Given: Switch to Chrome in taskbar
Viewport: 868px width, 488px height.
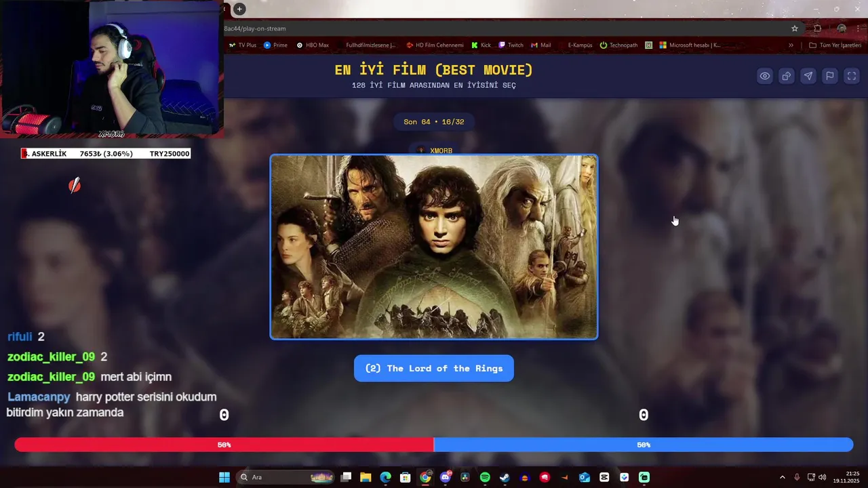Looking at the screenshot, I should click(x=425, y=477).
